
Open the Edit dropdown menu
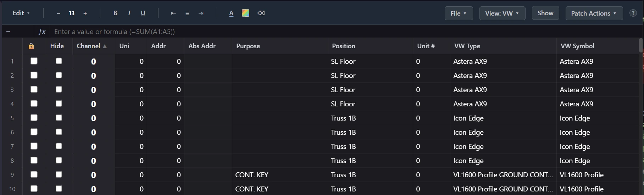point(21,13)
